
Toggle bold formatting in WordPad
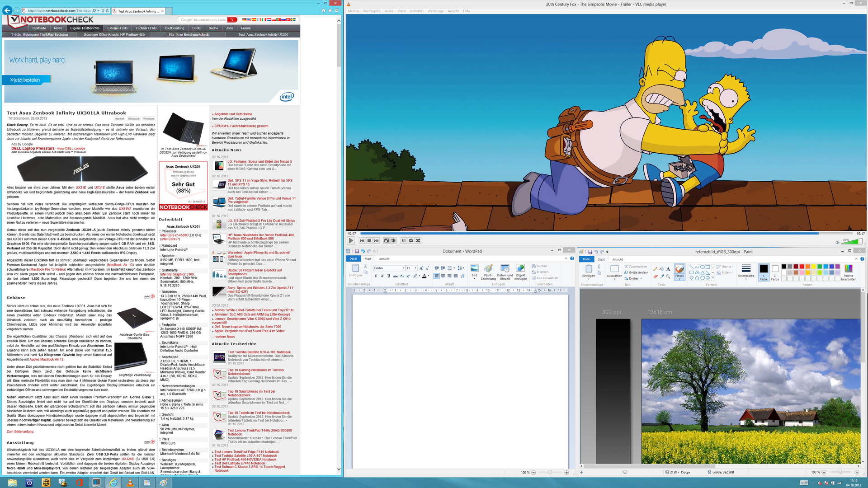point(376,276)
